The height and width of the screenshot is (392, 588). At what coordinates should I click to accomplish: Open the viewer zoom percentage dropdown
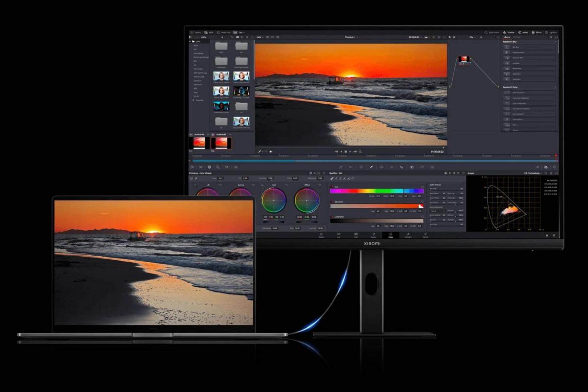click(260, 37)
